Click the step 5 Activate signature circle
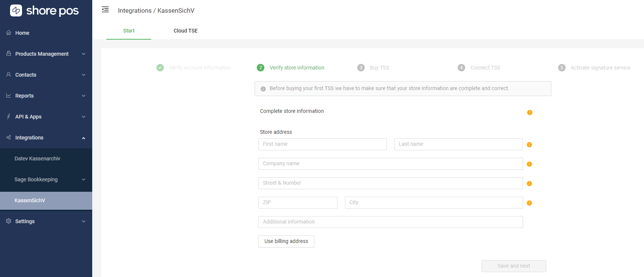The width and height of the screenshot is (644, 277). pos(562,68)
